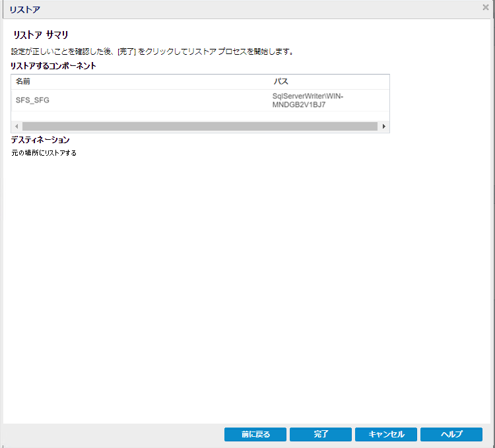Cancel the restore with キャンセル
Screen dimensions: 495x448
[386, 434]
